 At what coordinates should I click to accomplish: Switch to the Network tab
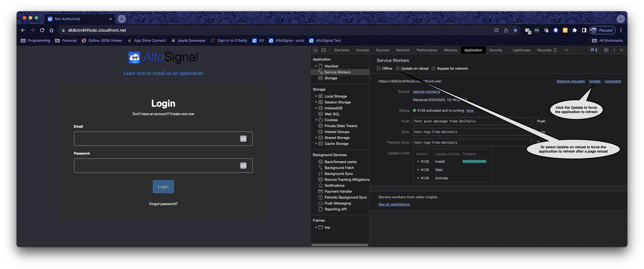click(403, 50)
